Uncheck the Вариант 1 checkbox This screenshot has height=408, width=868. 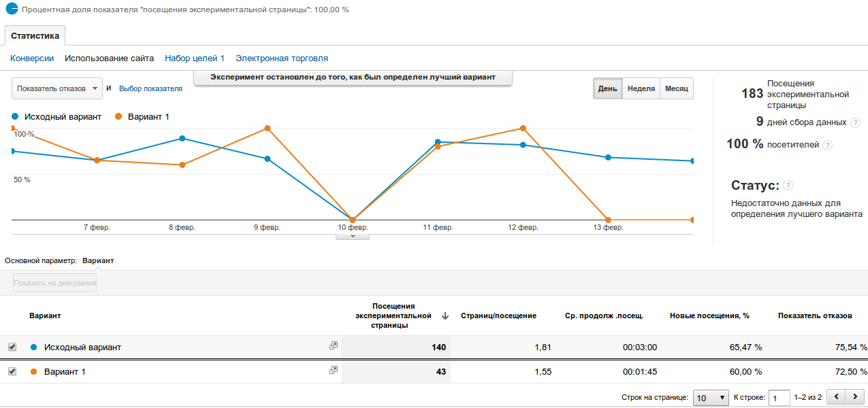tap(12, 371)
